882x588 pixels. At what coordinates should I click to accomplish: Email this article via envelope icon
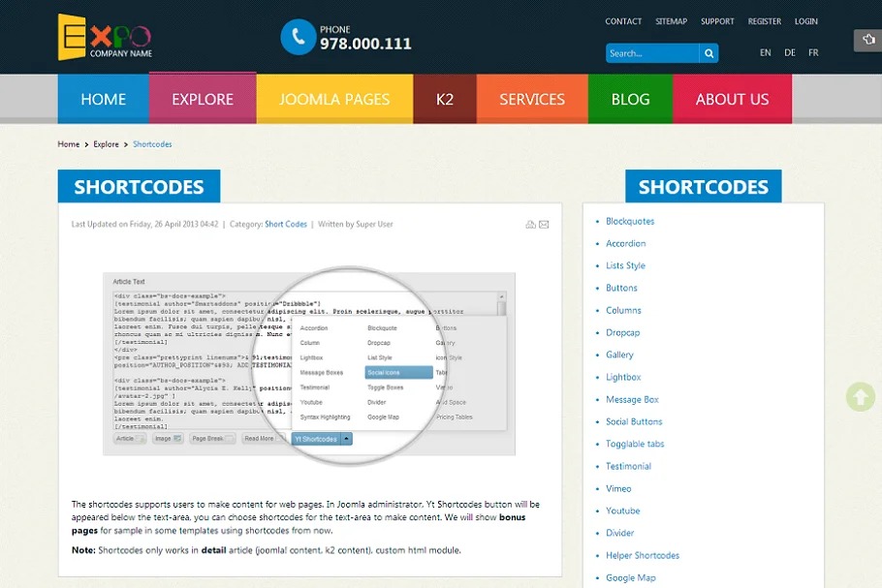click(544, 225)
